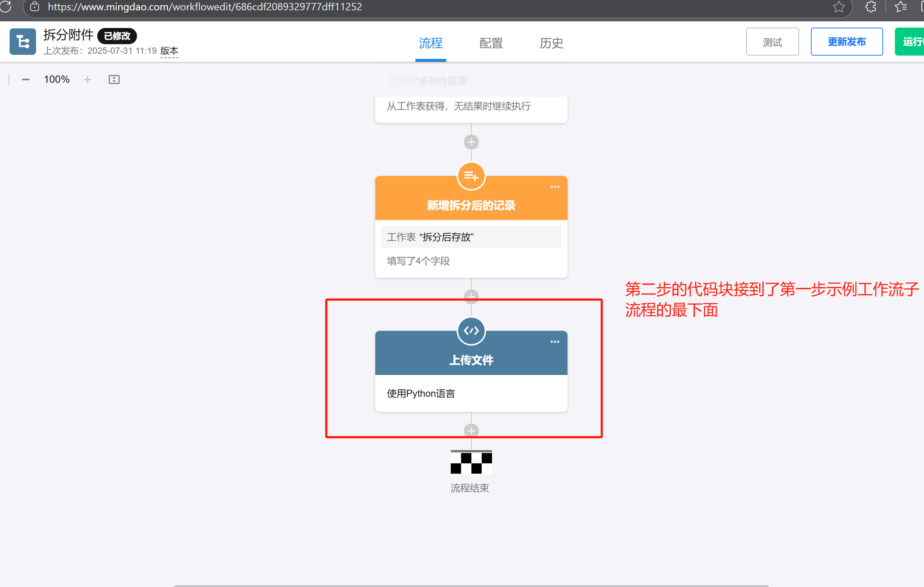Screen dimensions: 924x587
Task: Add node between 新增拆分后的记录 and 上传文件
Action: tap(471, 296)
